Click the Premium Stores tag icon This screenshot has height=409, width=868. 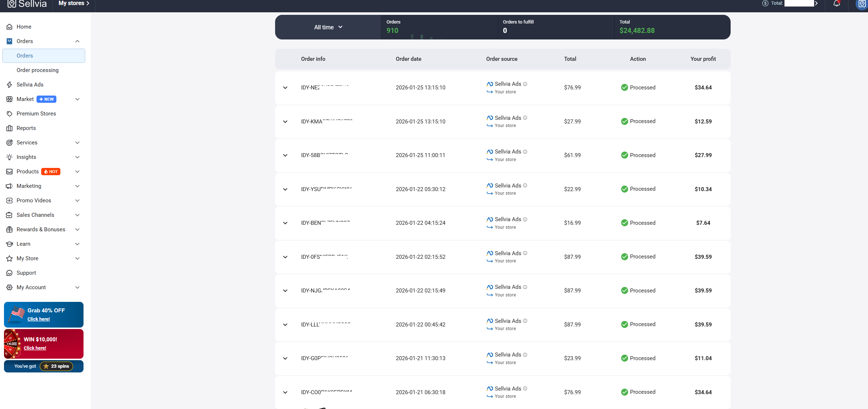point(9,114)
